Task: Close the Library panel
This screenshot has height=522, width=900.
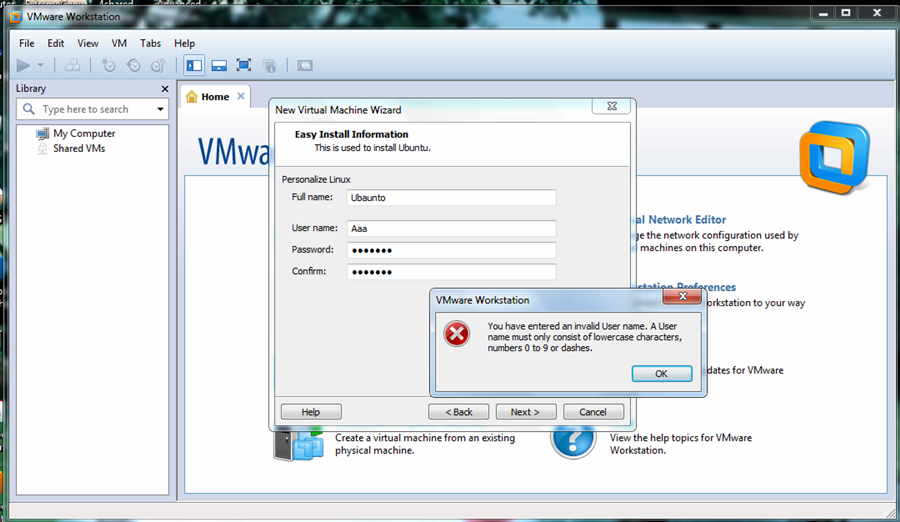Action: (x=165, y=88)
